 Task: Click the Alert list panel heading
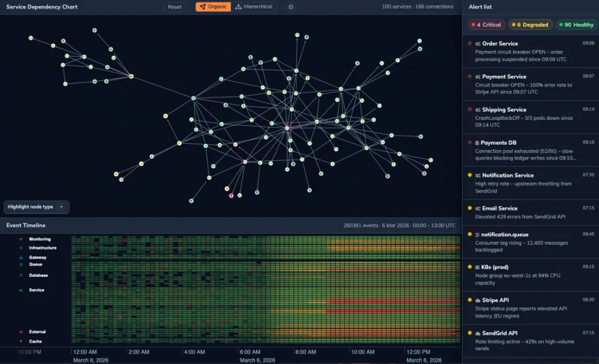(x=480, y=7)
